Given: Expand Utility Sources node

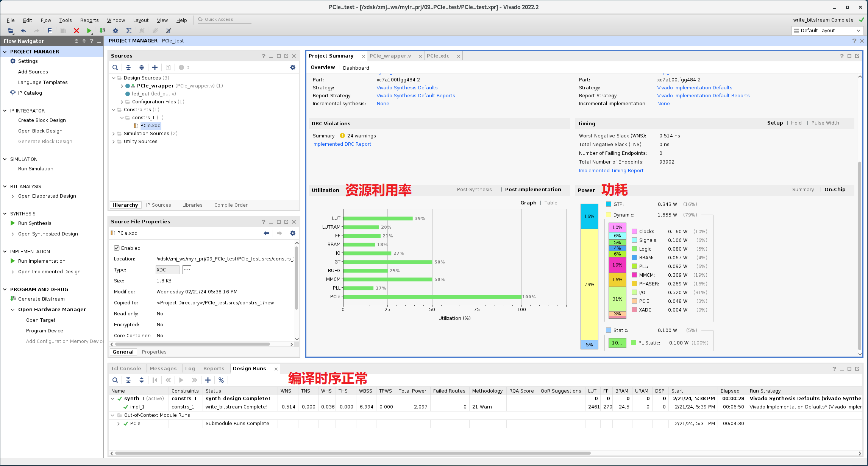Looking at the screenshot, I should pos(114,142).
